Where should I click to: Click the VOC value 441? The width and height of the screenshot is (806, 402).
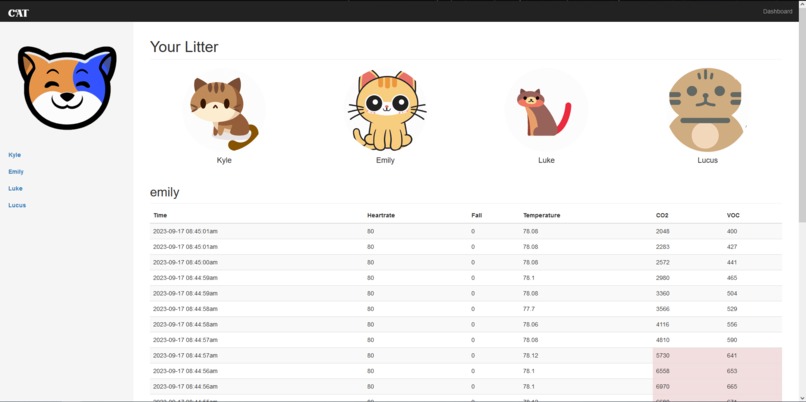pos(732,262)
